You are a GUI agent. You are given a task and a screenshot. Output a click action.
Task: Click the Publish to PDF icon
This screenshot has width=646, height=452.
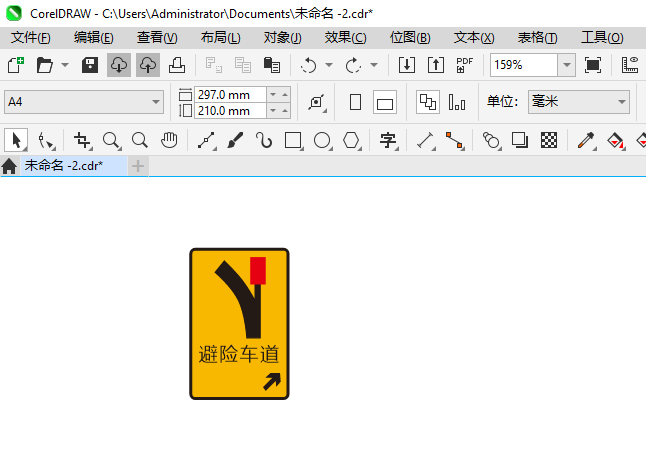[x=465, y=65]
